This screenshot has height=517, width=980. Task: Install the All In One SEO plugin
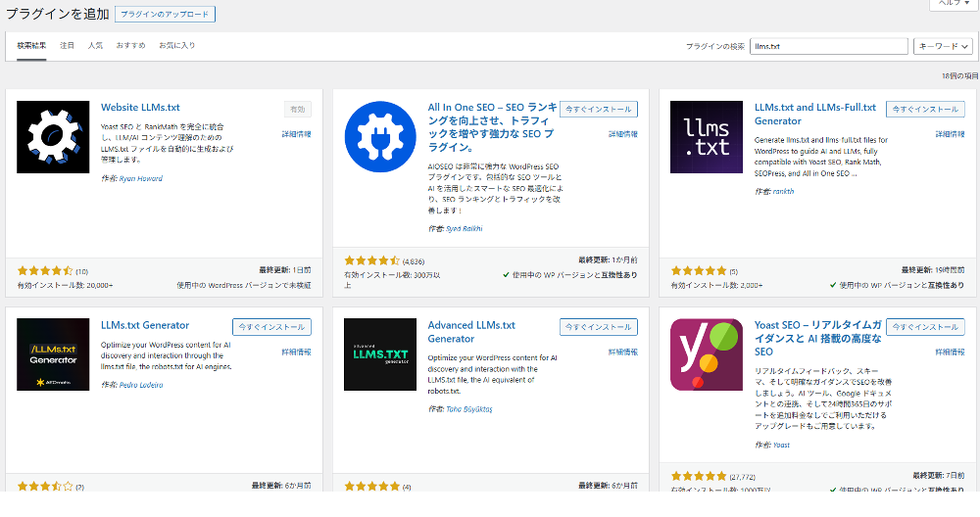(598, 110)
